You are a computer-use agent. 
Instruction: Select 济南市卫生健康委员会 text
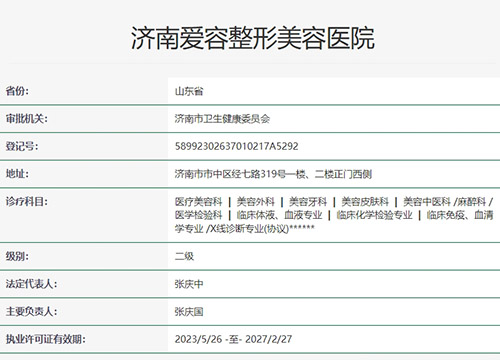pos(222,119)
